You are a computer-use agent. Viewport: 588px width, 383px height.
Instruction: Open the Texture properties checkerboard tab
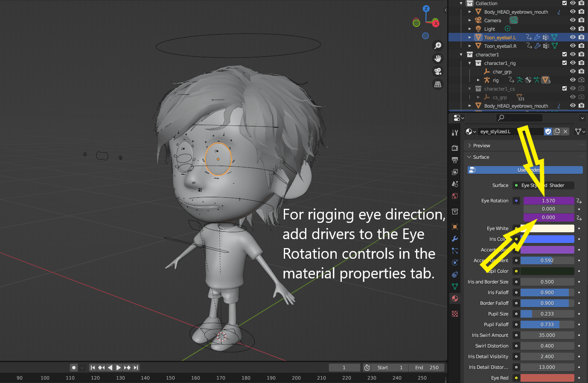point(454,313)
